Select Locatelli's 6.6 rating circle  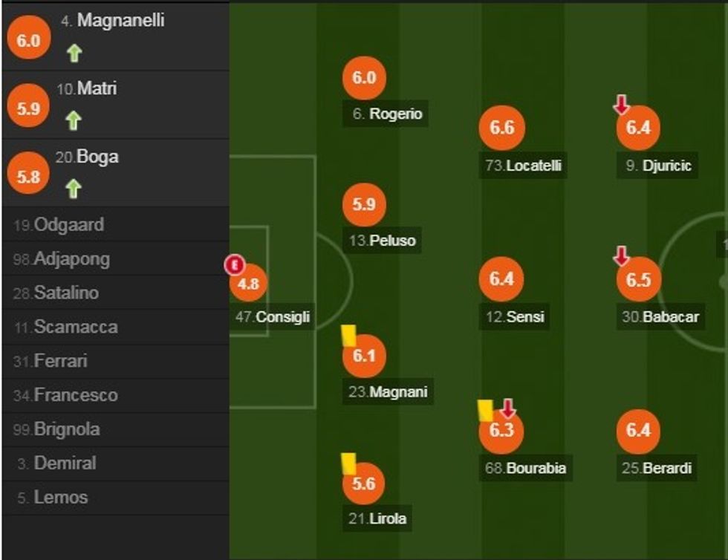point(501,128)
